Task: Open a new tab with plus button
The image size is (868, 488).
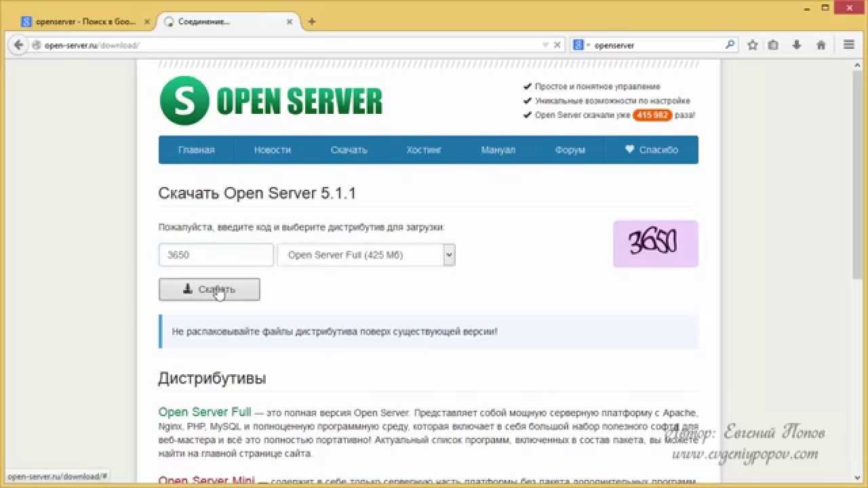Action: point(312,22)
